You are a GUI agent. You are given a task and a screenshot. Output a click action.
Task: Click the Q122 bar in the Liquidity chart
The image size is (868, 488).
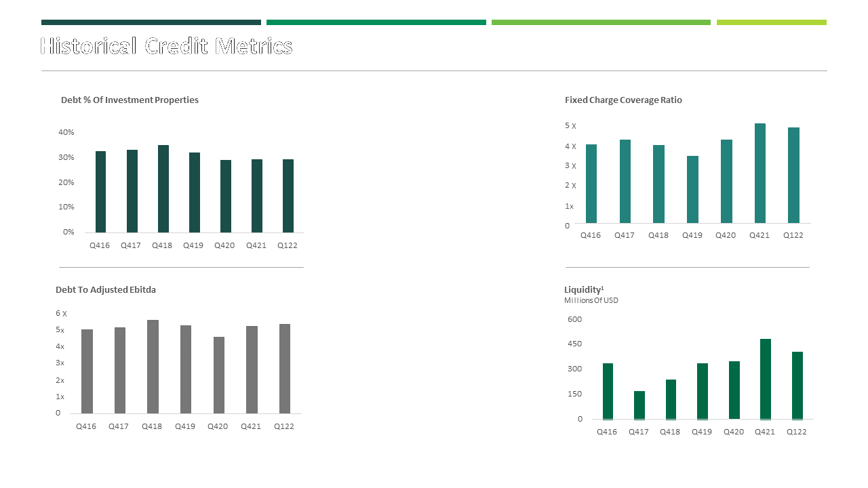(x=797, y=386)
